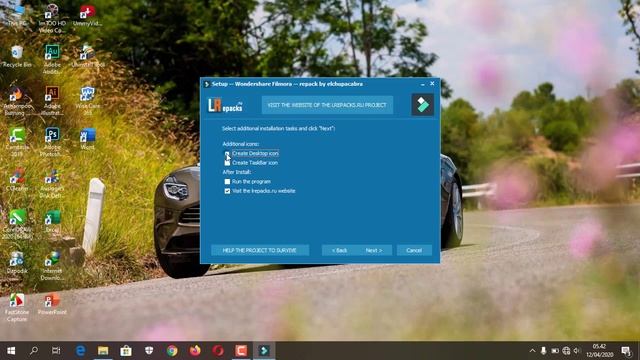
Task: Select the UmmyVideo desktop shortcut
Action: pyautogui.click(x=87, y=16)
